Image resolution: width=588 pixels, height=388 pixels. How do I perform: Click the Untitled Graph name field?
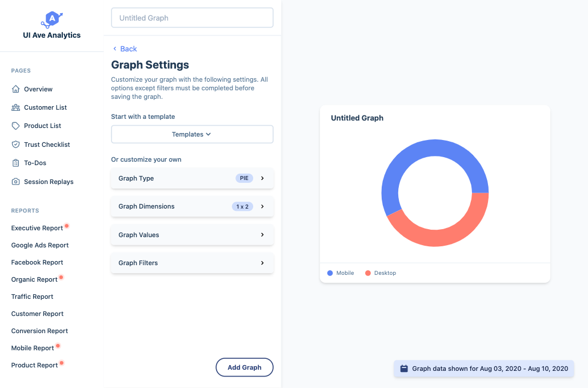click(x=192, y=18)
